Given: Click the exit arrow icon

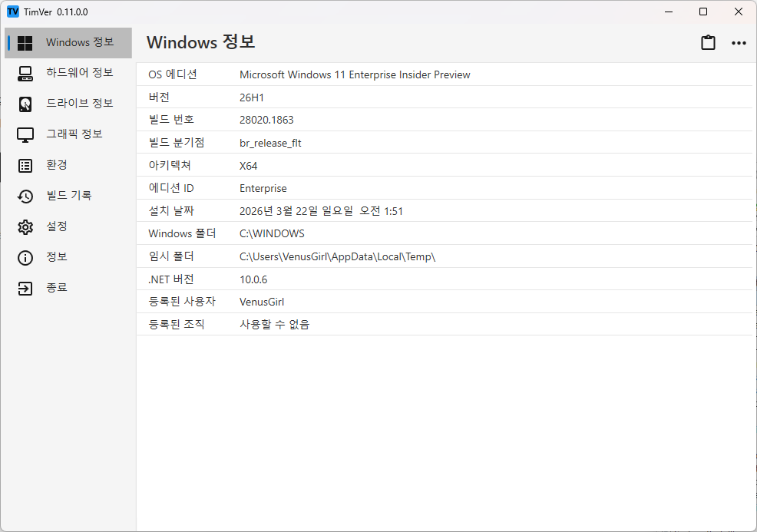Looking at the screenshot, I should (25, 289).
